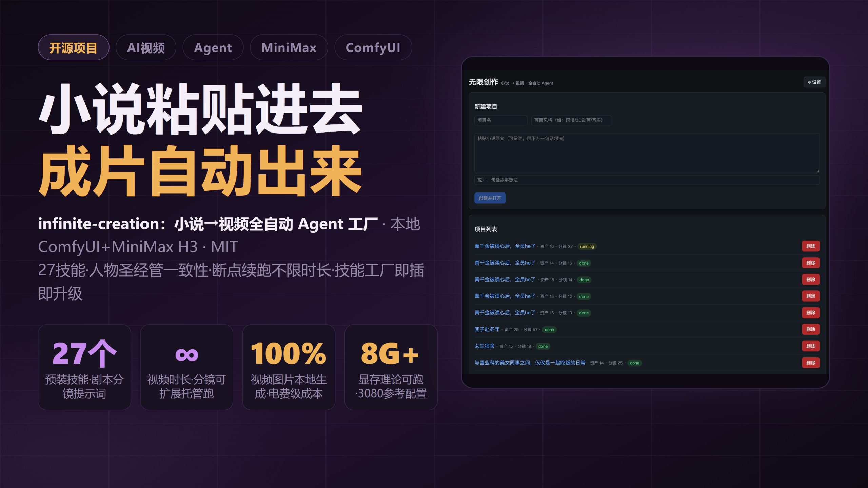Image resolution: width=868 pixels, height=488 pixels.
Task: Click the 创建并打开 button
Action: 490,198
